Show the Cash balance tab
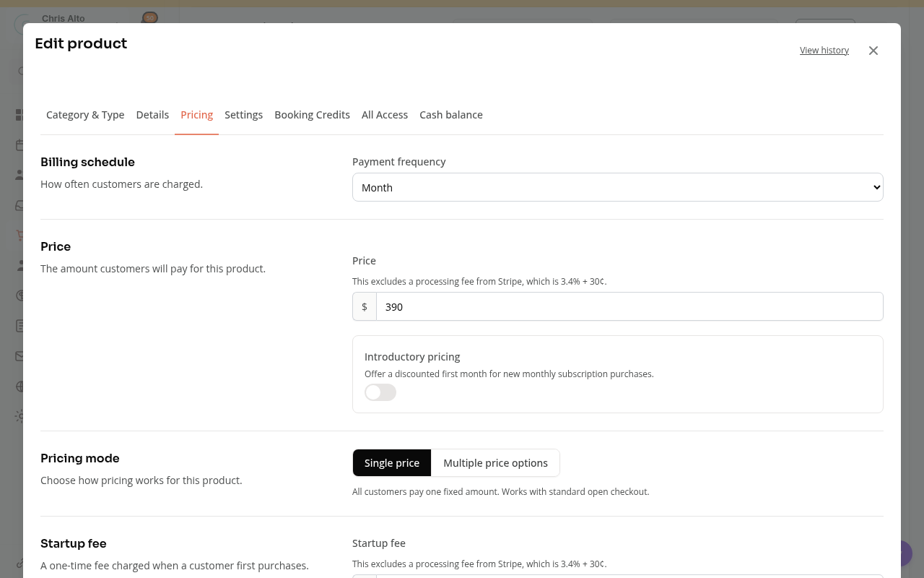 point(451,115)
